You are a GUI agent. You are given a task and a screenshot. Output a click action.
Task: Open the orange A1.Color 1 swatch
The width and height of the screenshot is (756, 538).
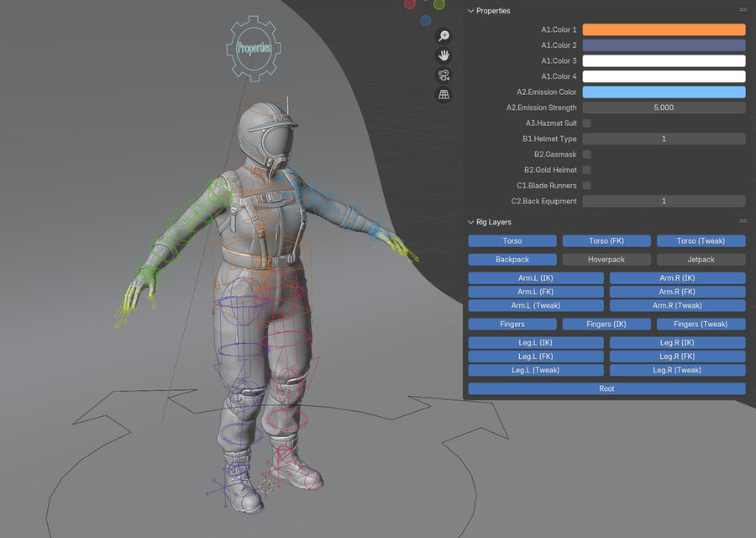coord(664,29)
